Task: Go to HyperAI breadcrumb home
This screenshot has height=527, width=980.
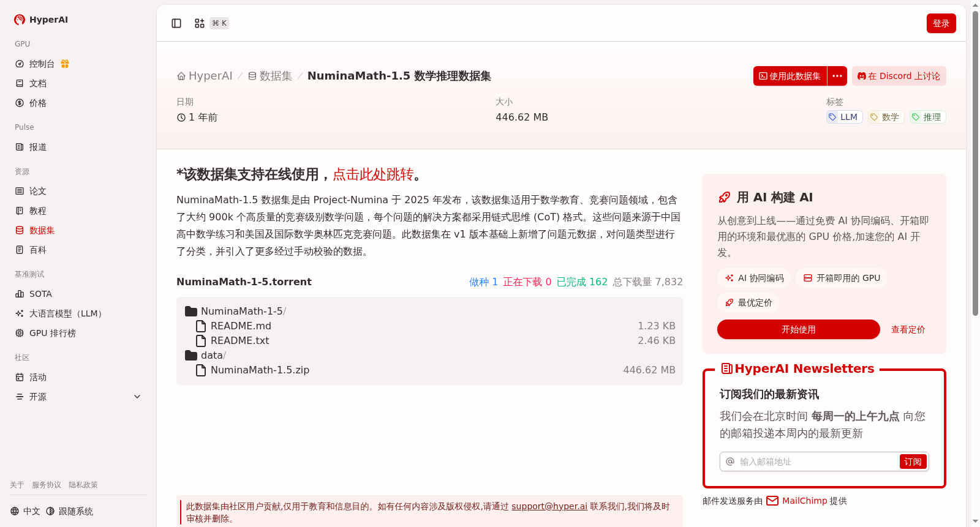Action: pyautogui.click(x=205, y=76)
